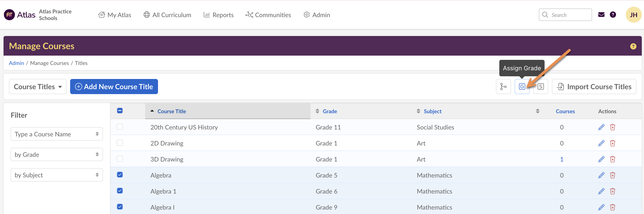Screen dimensions: 644x214
Task: Delete the 2D Drawing course title
Action: click(612, 143)
